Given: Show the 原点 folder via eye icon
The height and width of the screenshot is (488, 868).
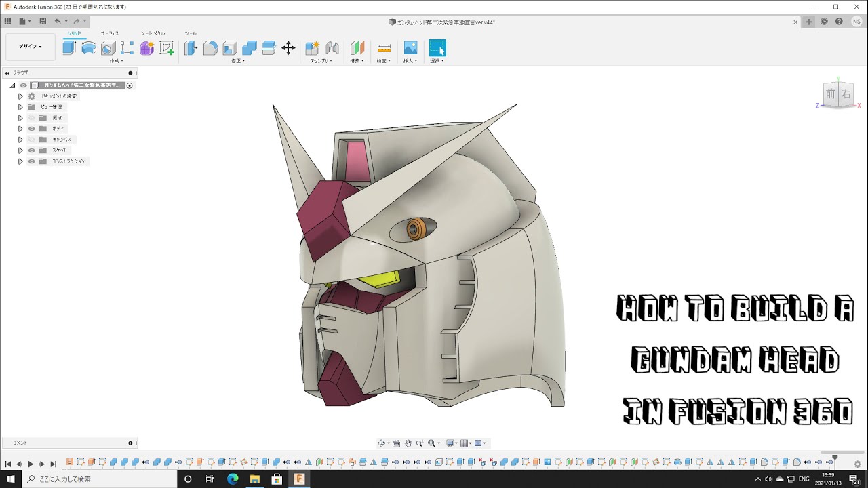Looking at the screenshot, I should (x=31, y=118).
